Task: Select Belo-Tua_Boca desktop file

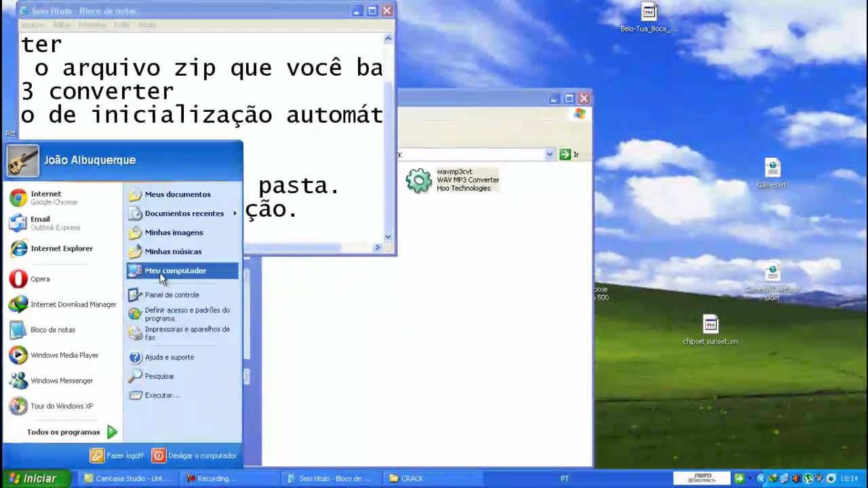Action: (x=649, y=18)
